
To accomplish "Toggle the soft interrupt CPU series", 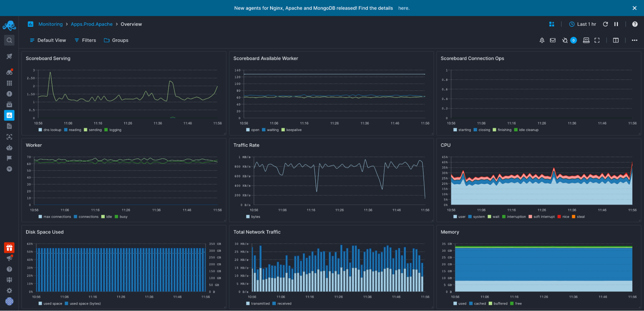I will click(x=542, y=217).
